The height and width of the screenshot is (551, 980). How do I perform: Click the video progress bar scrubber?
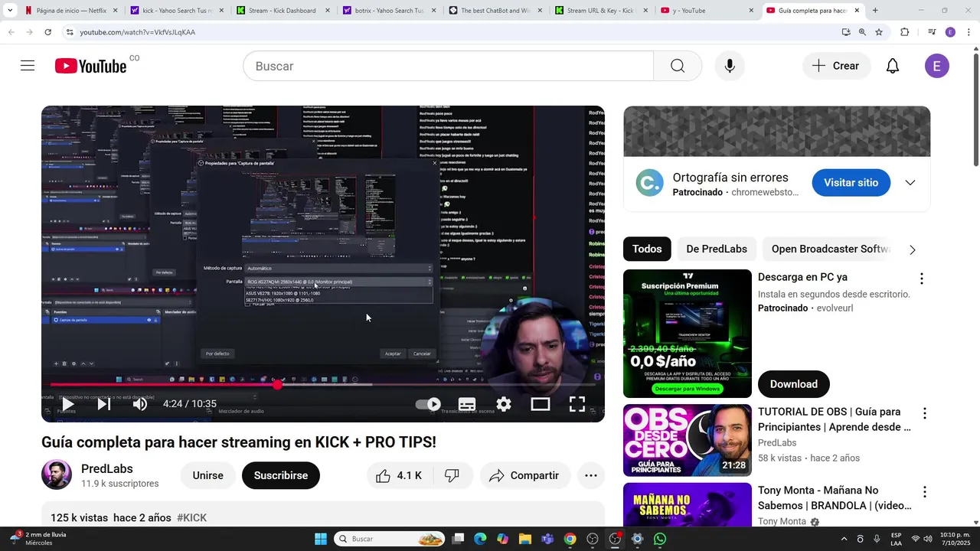click(277, 384)
